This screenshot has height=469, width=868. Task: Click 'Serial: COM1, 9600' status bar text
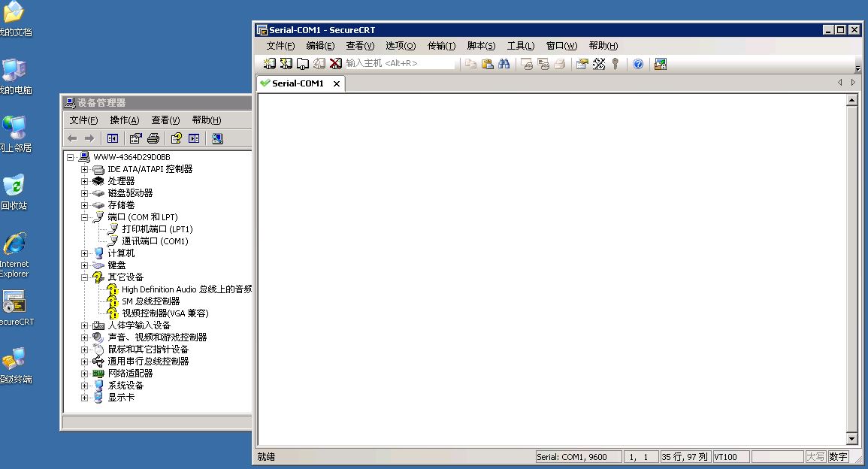tap(572, 457)
